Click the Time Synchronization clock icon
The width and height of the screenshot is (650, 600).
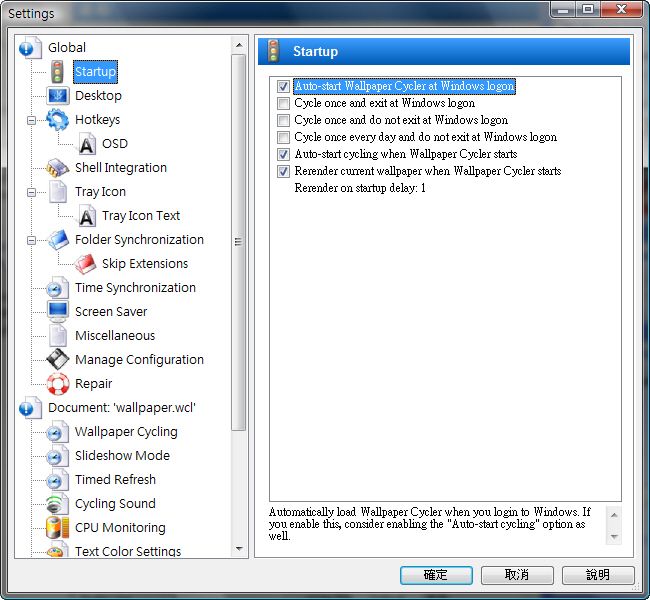coord(58,288)
